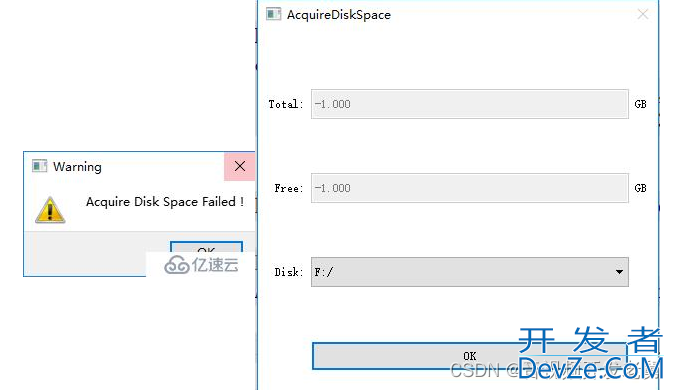Image resolution: width=674 pixels, height=390 pixels.
Task: Click the GB unit beside Total
Action: [640, 104]
